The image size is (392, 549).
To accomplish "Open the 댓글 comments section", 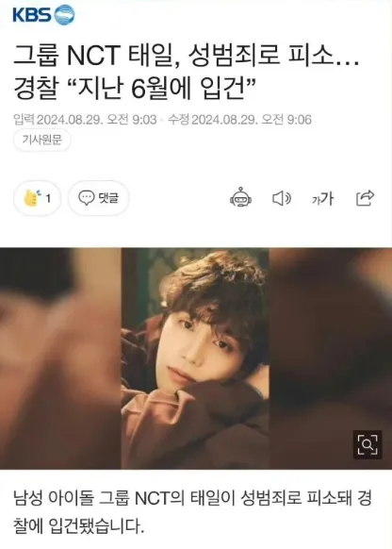I will click(x=99, y=198).
